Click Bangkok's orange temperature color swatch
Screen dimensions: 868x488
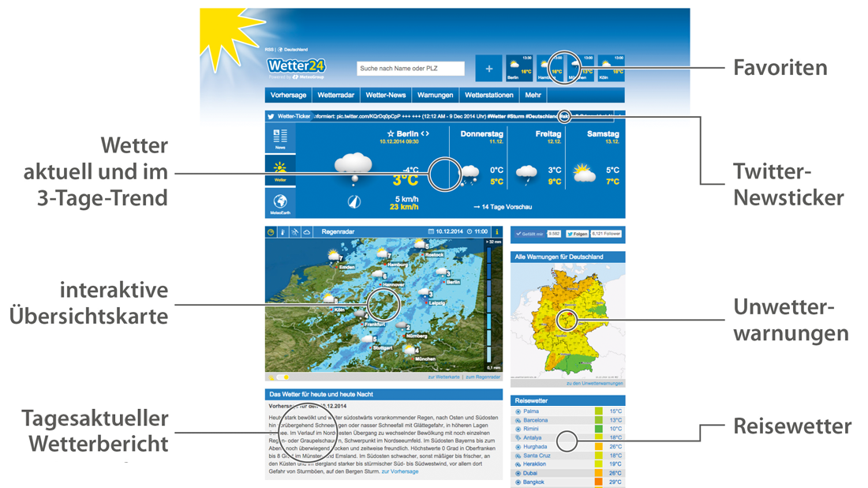click(x=598, y=482)
